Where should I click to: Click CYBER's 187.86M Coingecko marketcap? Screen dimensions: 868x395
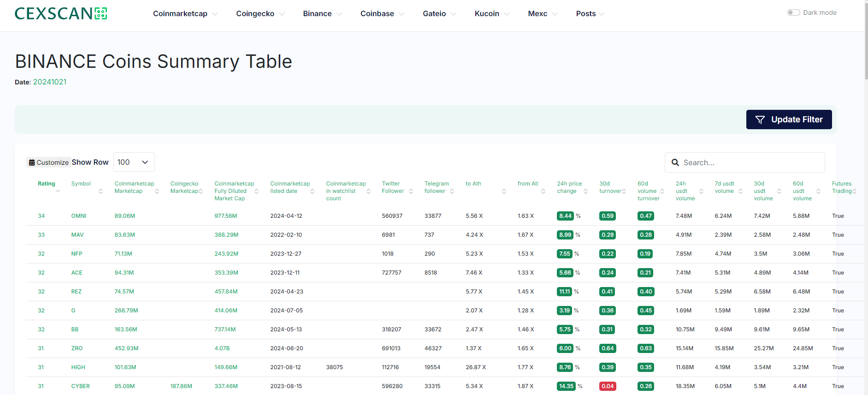pyautogui.click(x=181, y=386)
